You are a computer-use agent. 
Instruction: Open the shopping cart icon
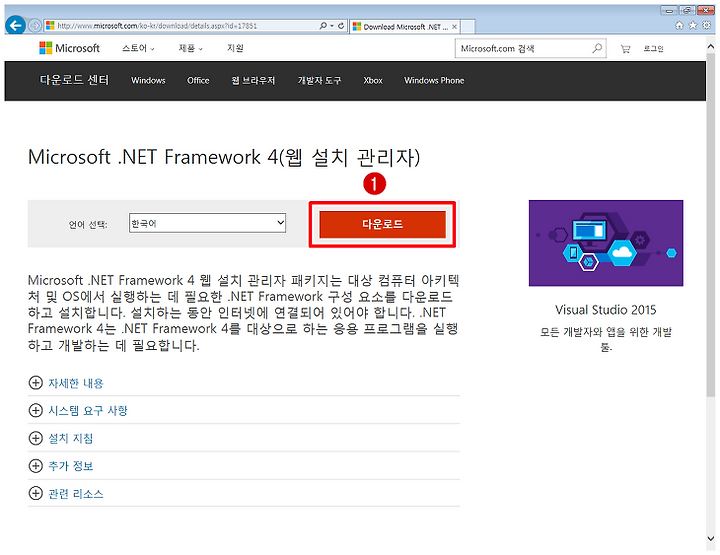pos(625,49)
